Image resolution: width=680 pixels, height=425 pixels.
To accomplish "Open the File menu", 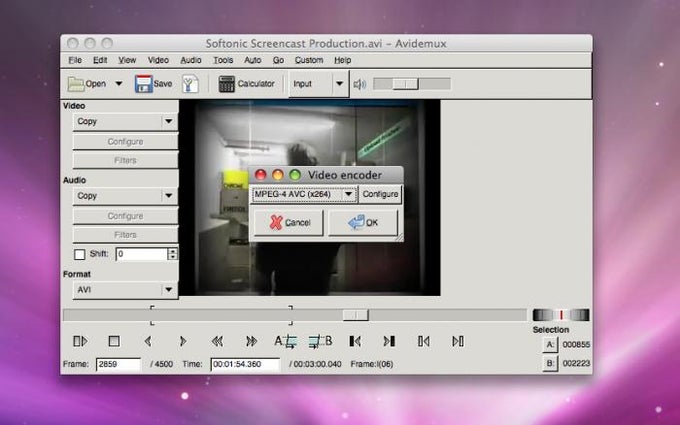I will click(75, 60).
